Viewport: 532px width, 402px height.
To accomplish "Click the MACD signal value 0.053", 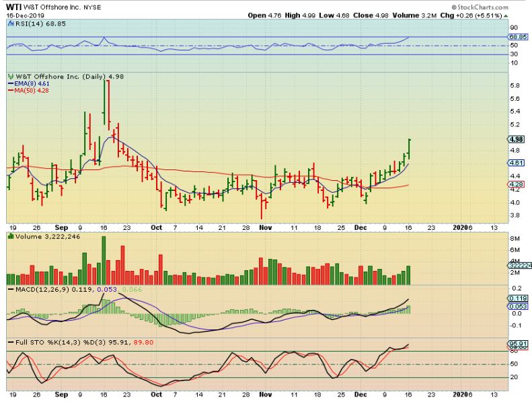I will pyautogui.click(x=107, y=289).
